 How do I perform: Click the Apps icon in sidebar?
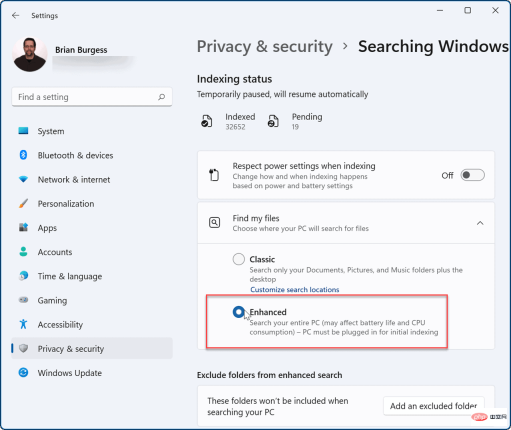(x=23, y=228)
